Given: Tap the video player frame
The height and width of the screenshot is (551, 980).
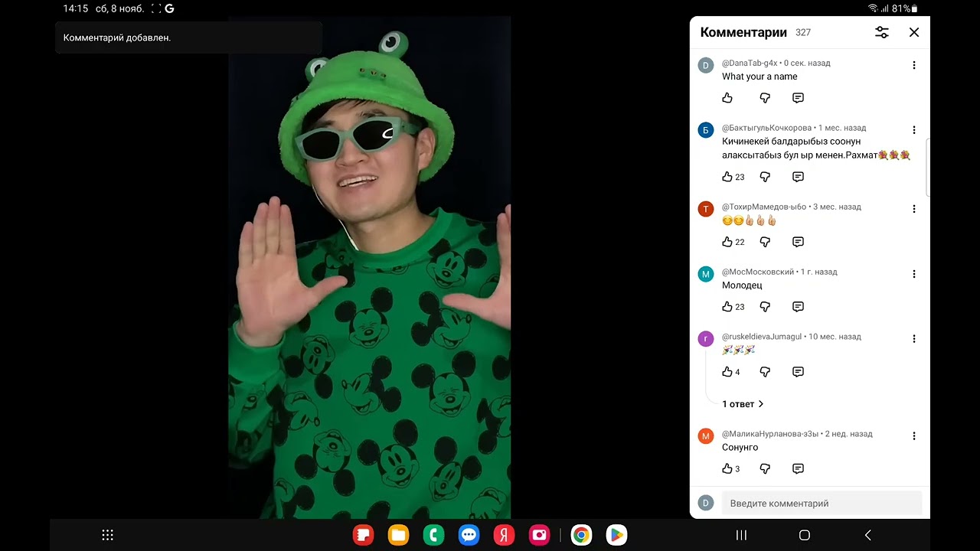Looking at the screenshot, I should coord(370,267).
